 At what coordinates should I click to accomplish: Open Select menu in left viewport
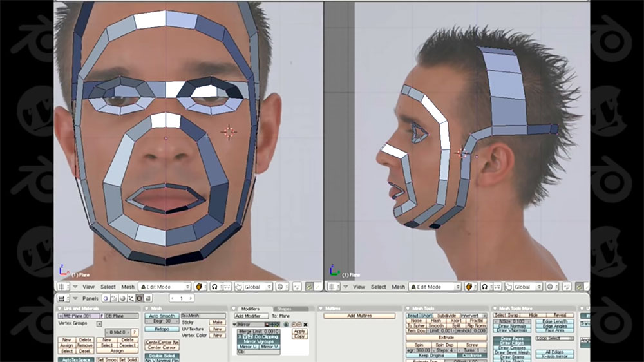[108, 287]
